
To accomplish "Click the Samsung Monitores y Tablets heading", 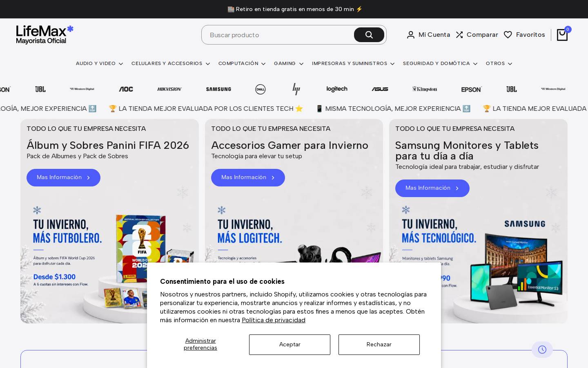I will click(467, 150).
